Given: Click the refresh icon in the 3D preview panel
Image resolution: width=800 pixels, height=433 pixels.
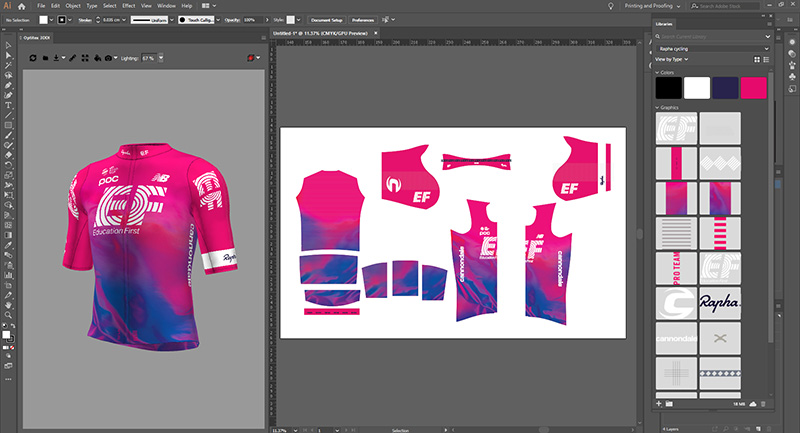Looking at the screenshot, I should click(x=33, y=58).
